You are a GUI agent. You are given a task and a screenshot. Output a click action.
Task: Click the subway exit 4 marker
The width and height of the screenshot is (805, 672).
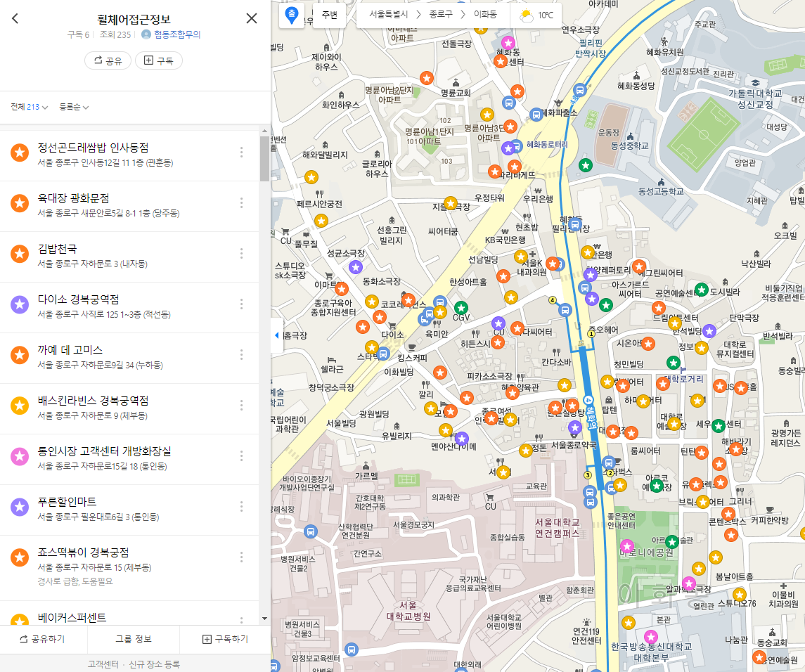553,300
